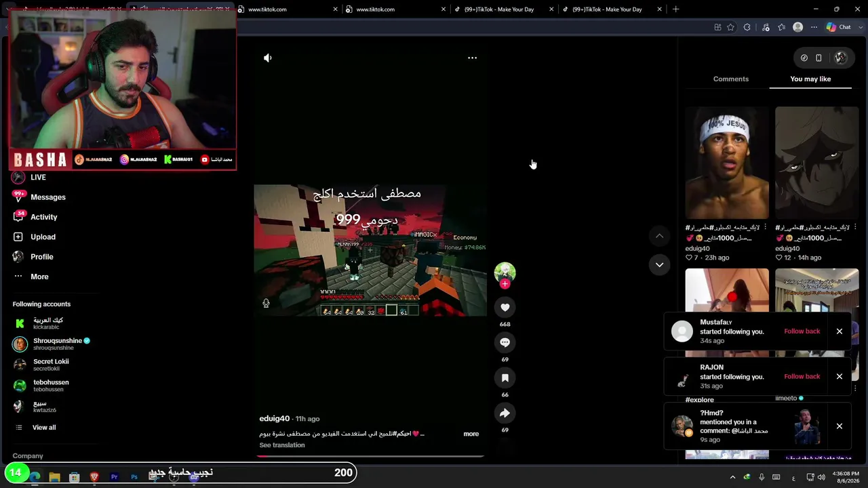Select the You may like tab
The height and width of the screenshot is (488, 868).
810,79
